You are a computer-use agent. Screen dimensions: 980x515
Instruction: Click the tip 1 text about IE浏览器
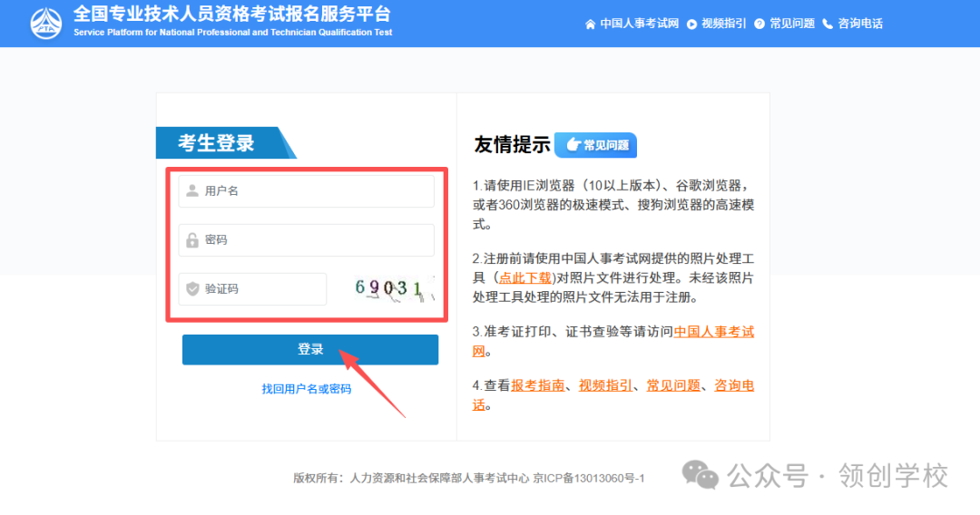[x=613, y=205]
